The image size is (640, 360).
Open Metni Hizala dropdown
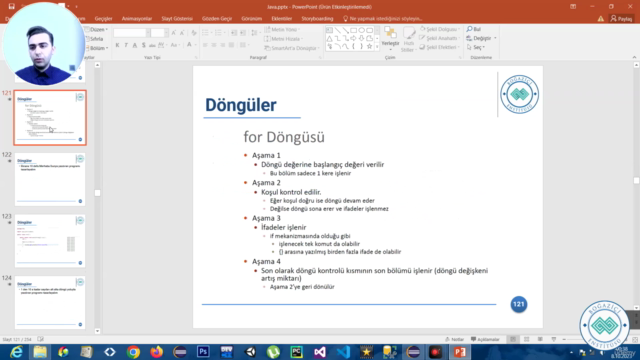tap(284, 39)
